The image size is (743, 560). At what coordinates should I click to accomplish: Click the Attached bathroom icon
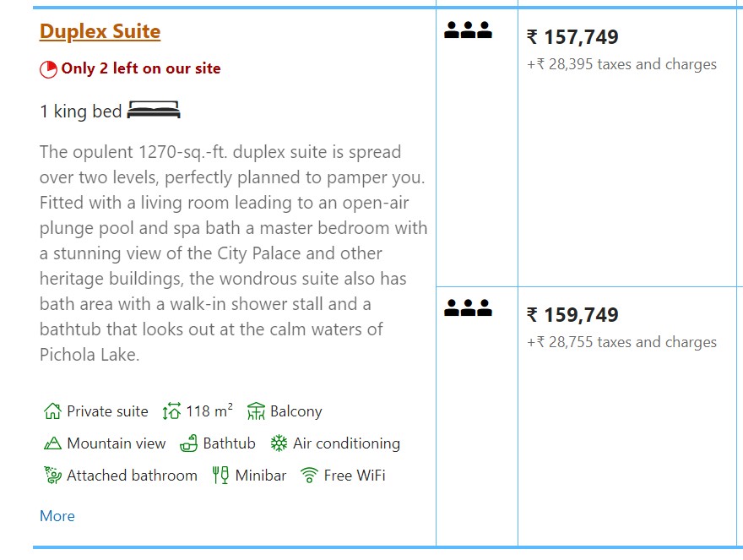pos(52,476)
